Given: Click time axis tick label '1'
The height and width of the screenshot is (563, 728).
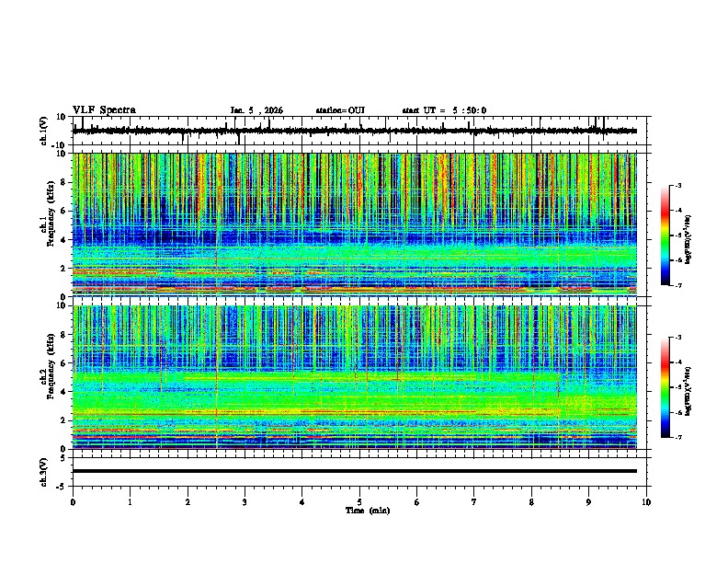Looking at the screenshot, I should [x=130, y=502].
